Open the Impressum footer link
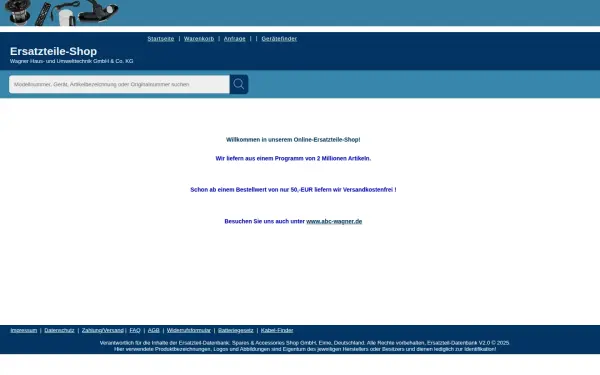This screenshot has width=600, height=375. tap(24, 330)
